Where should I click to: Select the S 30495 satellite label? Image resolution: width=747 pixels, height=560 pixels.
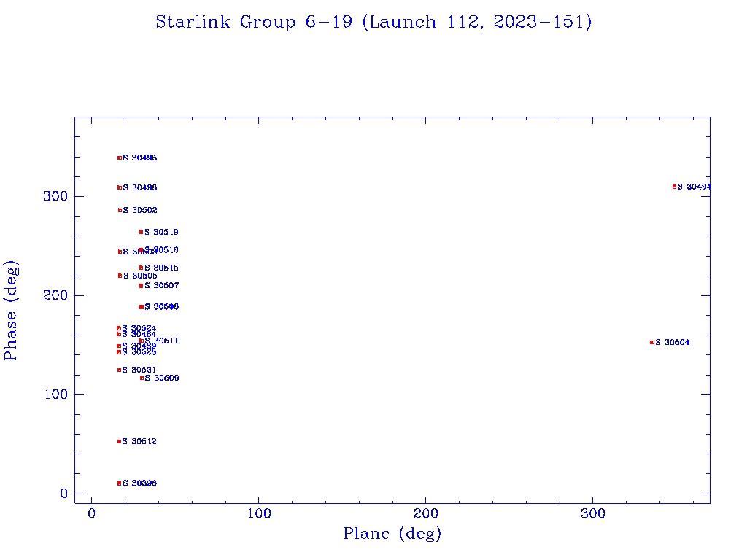coord(140,157)
